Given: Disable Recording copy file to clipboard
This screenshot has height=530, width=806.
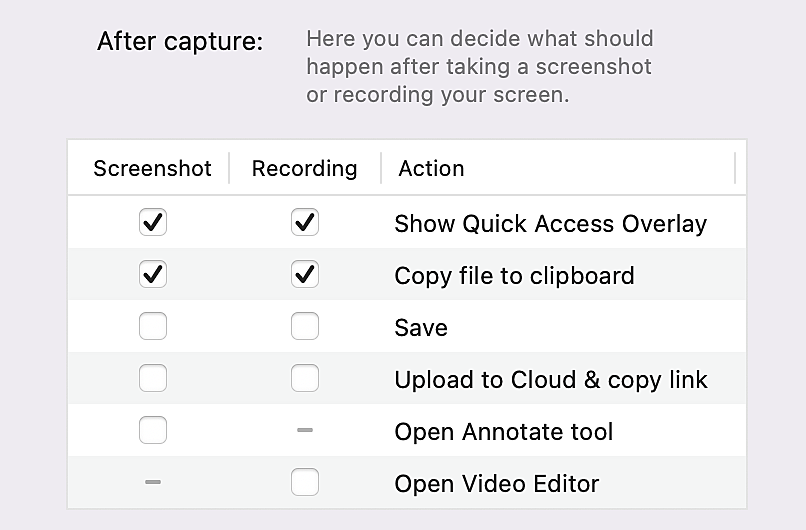Looking at the screenshot, I should [x=305, y=274].
